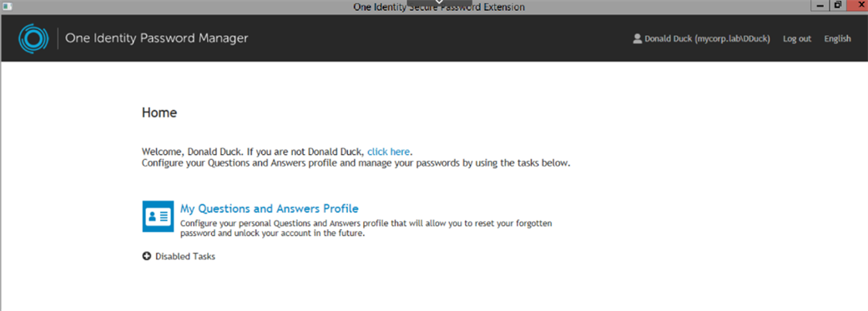Restore down the Secure Password Extension window
Screen dimensions: 868x311
click(x=838, y=6)
